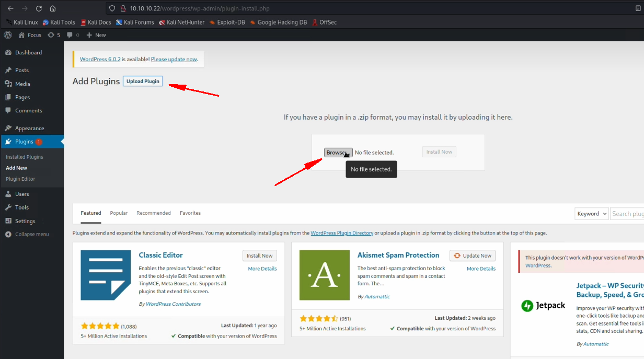The width and height of the screenshot is (644, 359).
Task: Click the Akismet plugin icon
Action: click(325, 275)
